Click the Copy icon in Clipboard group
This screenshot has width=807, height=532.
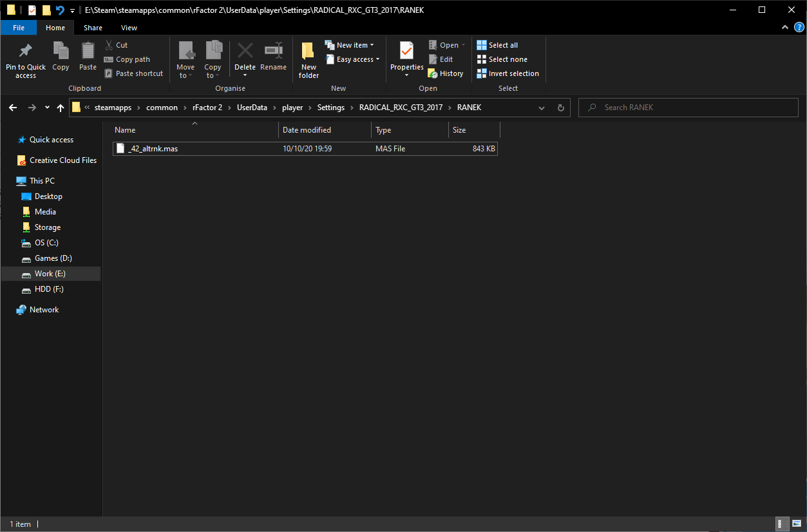pyautogui.click(x=61, y=52)
